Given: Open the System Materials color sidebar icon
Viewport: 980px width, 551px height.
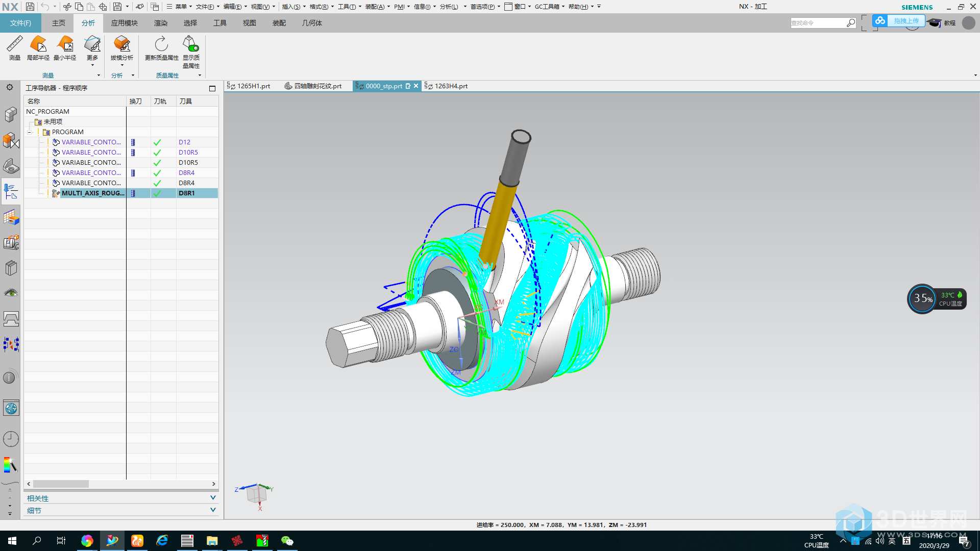Looking at the screenshot, I should coord(11,465).
